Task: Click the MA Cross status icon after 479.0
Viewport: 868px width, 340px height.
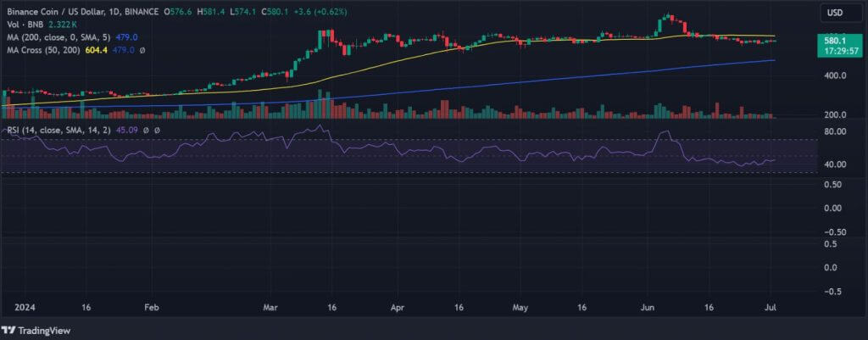Action: [142, 50]
